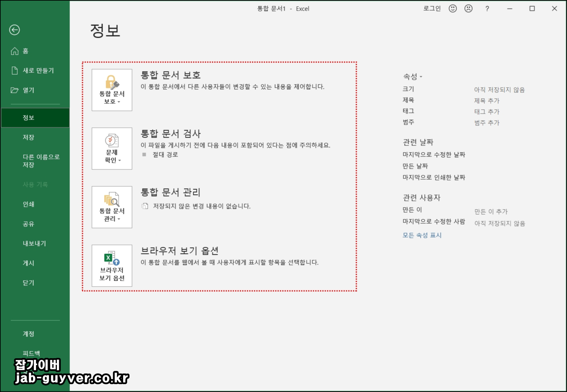Open the 홈 (Home) sidebar item
Screen dimensions: 567x392
[x=35, y=51]
